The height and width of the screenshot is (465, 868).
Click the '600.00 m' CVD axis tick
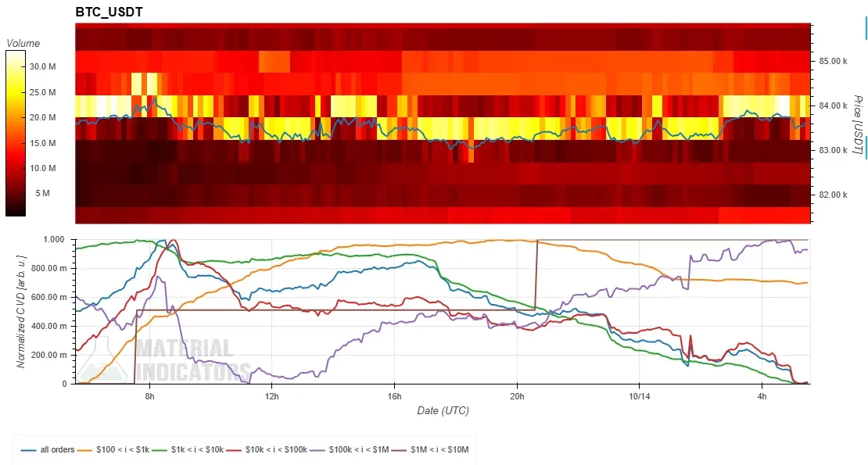point(50,297)
